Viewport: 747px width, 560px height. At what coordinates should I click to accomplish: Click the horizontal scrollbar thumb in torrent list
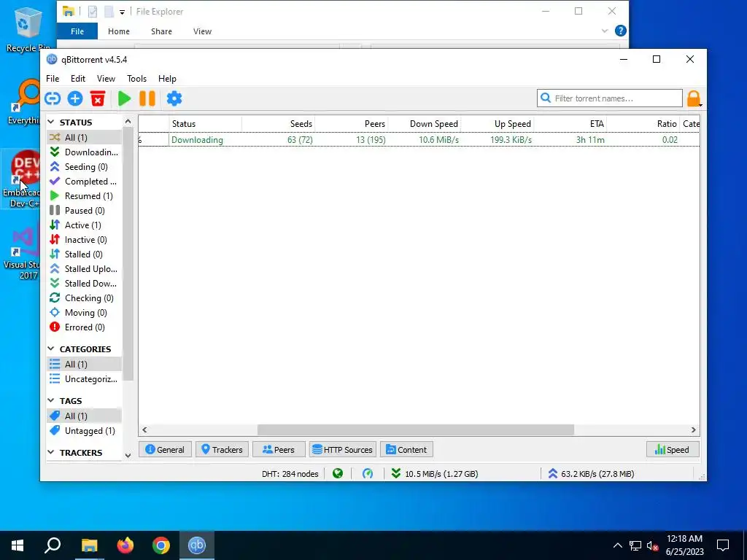[415, 430]
